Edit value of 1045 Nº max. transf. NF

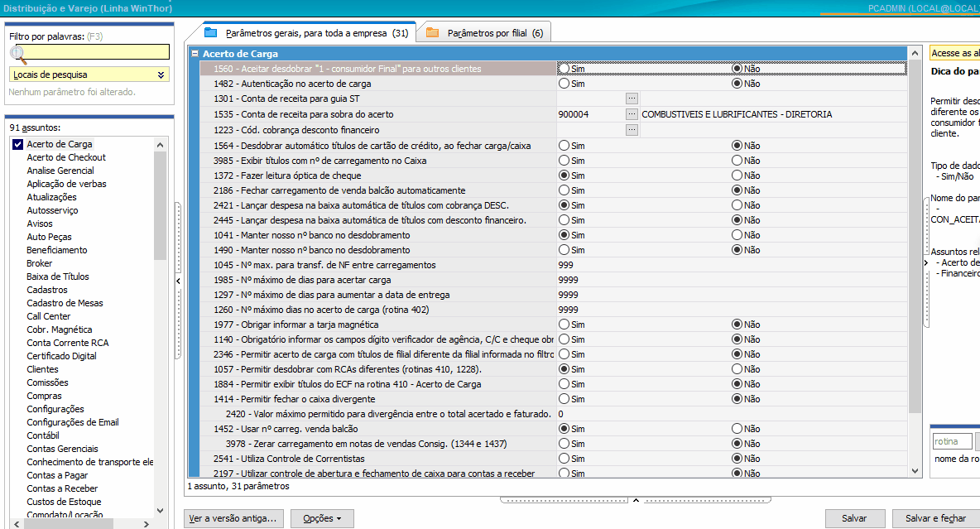[x=732, y=265]
